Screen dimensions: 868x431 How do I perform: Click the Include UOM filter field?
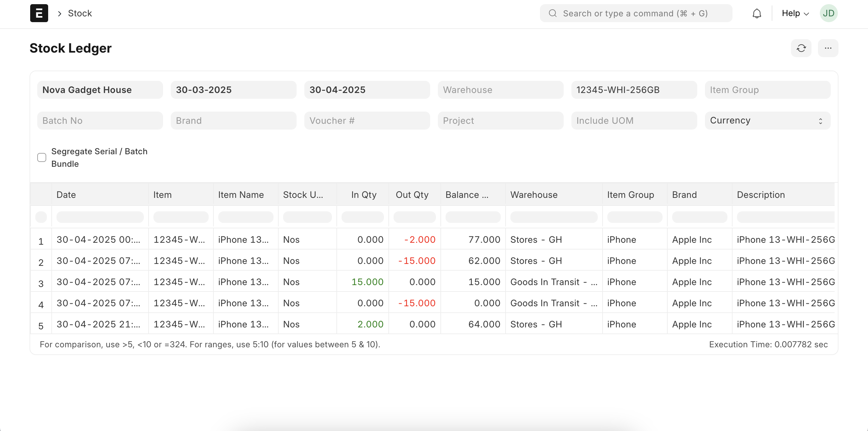[x=634, y=121]
